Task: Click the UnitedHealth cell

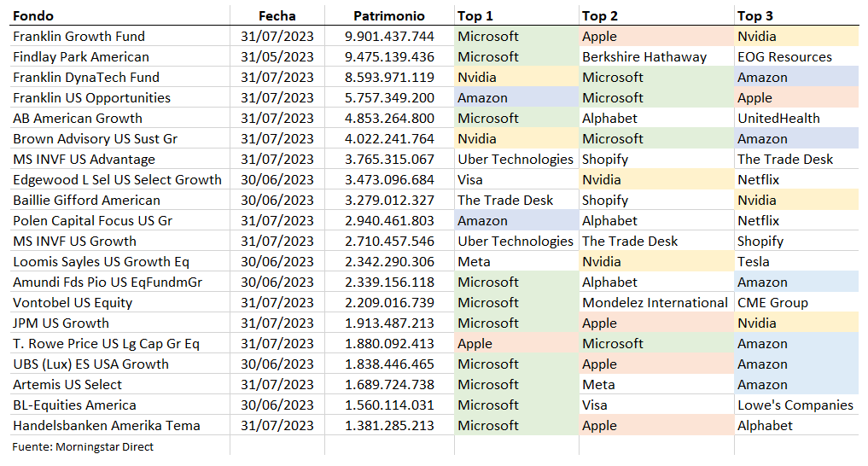Action: click(778, 118)
